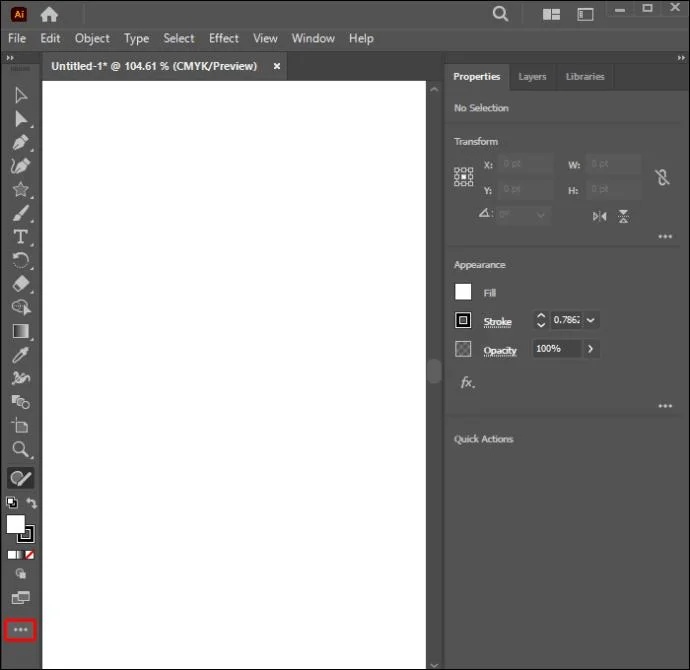The height and width of the screenshot is (670, 690).
Task: Click the Opacity percentage field
Action: (557, 349)
